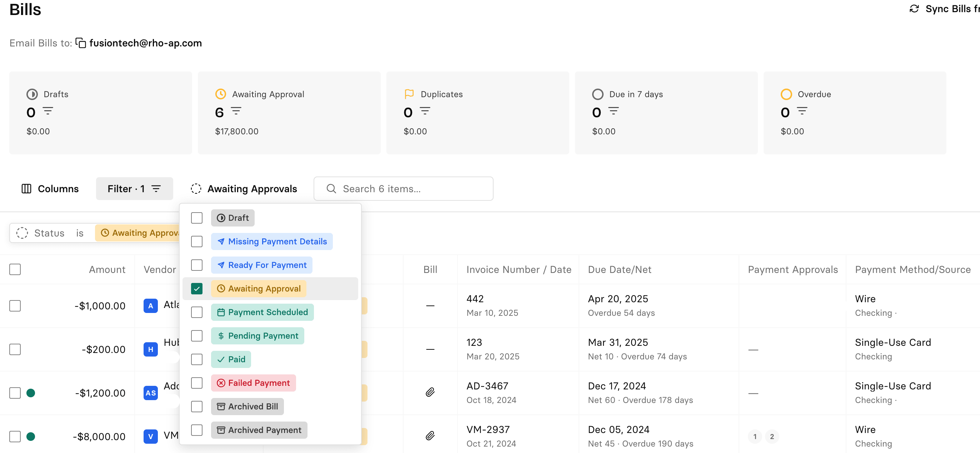Viewport: 980px width, 453px height.
Task: Click the blue H vendor avatar
Action: [x=151, y=349]
